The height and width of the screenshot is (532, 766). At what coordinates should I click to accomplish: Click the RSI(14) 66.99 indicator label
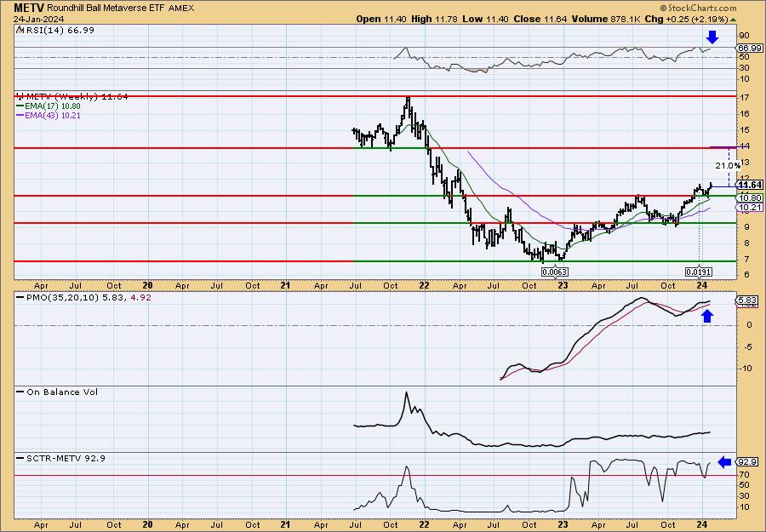pos(60,31)
